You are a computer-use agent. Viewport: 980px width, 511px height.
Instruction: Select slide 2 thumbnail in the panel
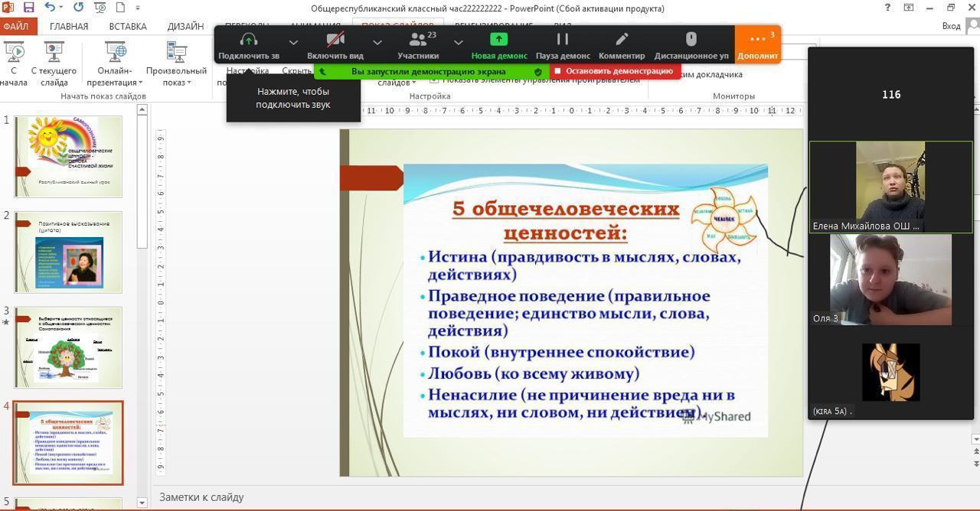pos(68,252)
